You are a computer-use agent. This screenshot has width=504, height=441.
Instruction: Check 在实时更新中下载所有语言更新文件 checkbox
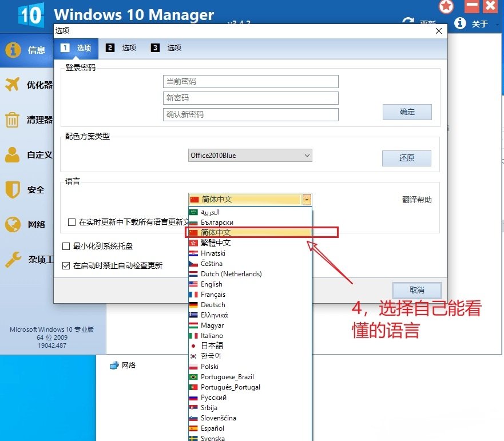tap(72, 222)
